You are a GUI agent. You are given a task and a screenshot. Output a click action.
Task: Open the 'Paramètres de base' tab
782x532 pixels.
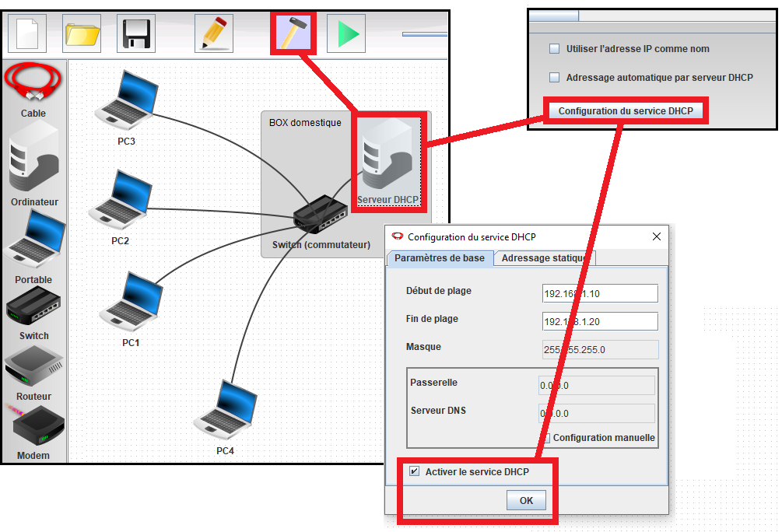[440, 258]
